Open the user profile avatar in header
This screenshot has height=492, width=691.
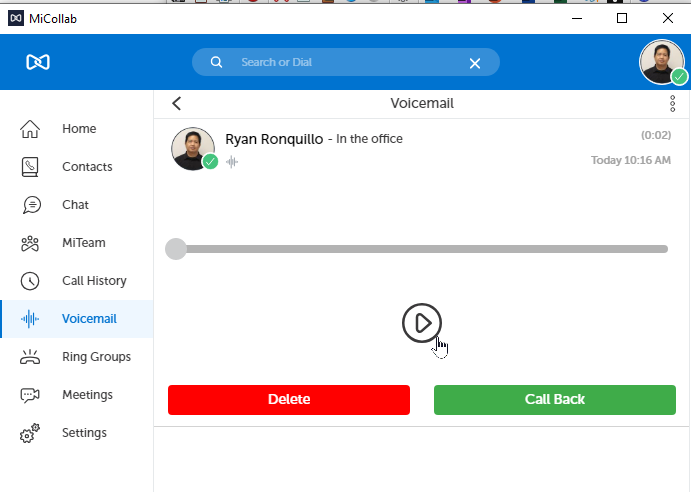662,63
